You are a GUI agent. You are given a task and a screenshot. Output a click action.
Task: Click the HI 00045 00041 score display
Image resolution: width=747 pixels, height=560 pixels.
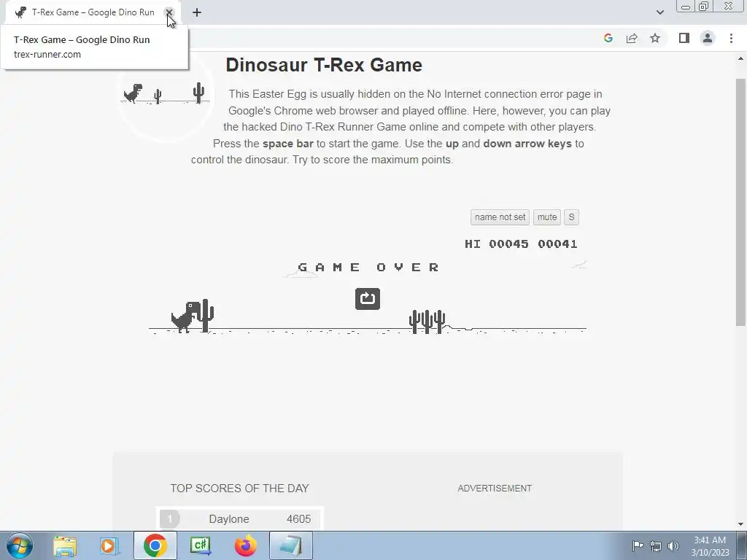click(x=521, y=244)
